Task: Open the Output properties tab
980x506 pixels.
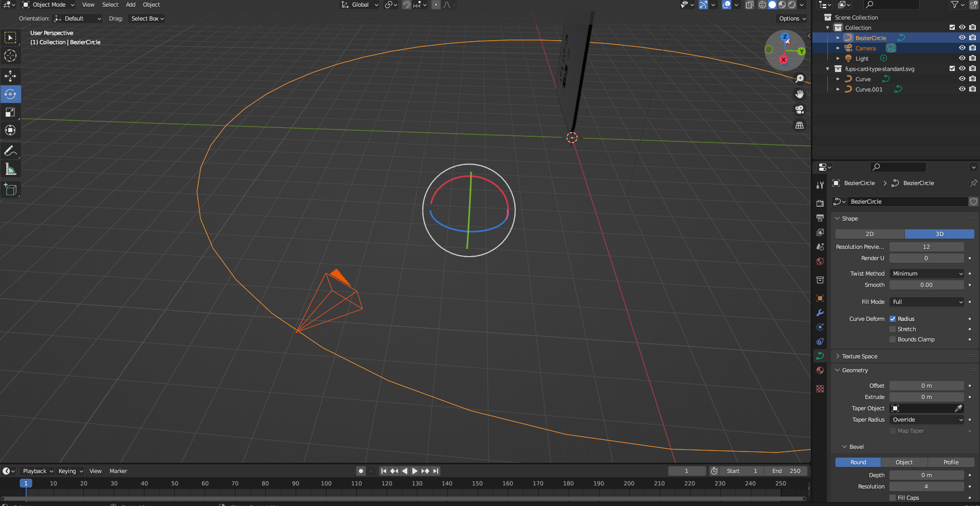Action: click(x=820, y=218)
